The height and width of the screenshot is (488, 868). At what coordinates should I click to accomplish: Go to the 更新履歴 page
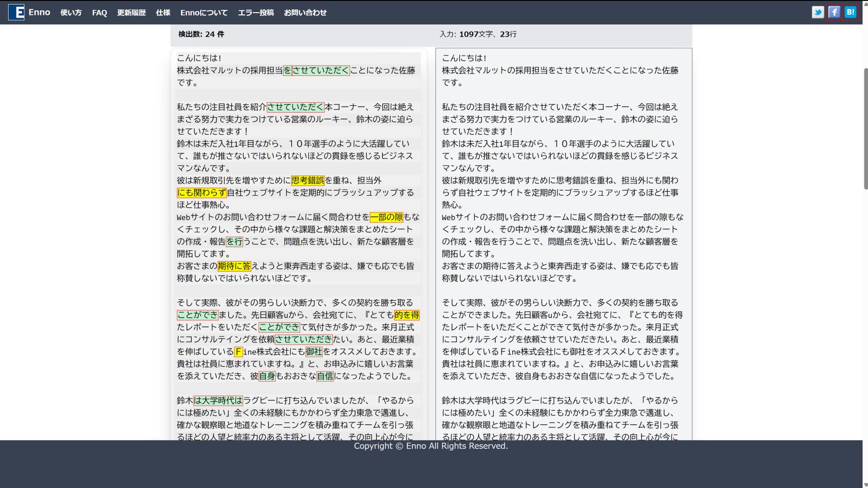[x=131, y=13]
